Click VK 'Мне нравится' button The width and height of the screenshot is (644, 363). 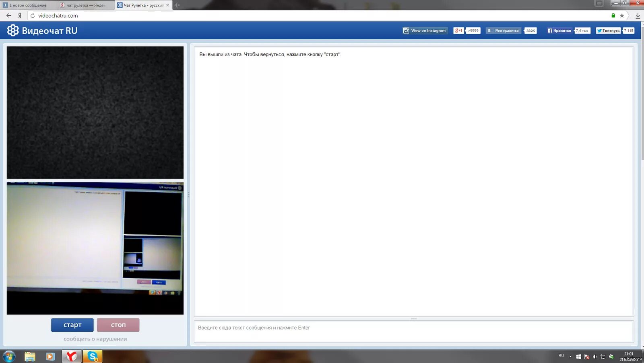(504, 31)
